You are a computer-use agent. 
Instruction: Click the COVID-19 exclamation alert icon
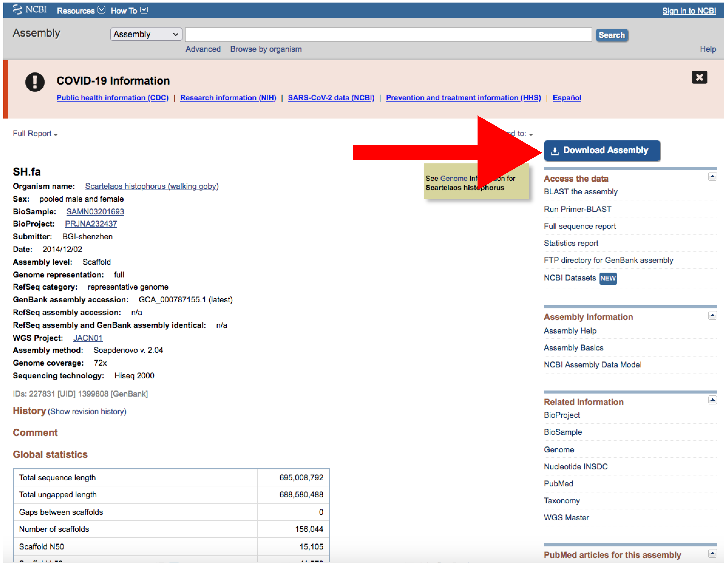[35, 82]
